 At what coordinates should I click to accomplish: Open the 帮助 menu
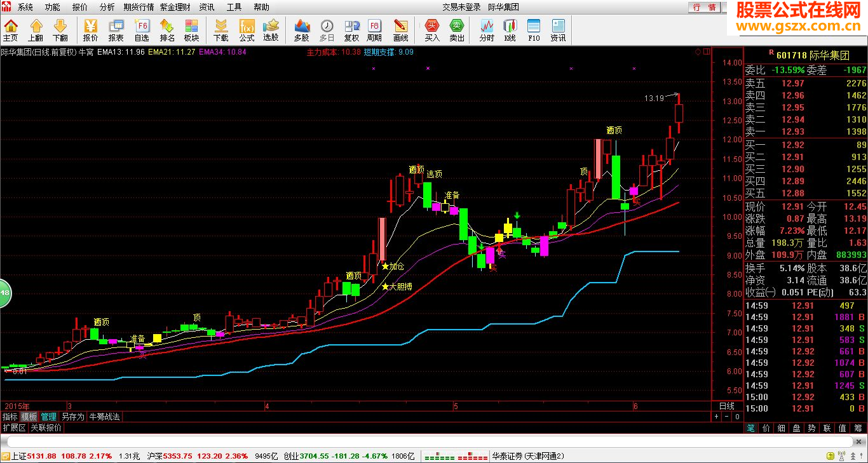click(261, 7)
